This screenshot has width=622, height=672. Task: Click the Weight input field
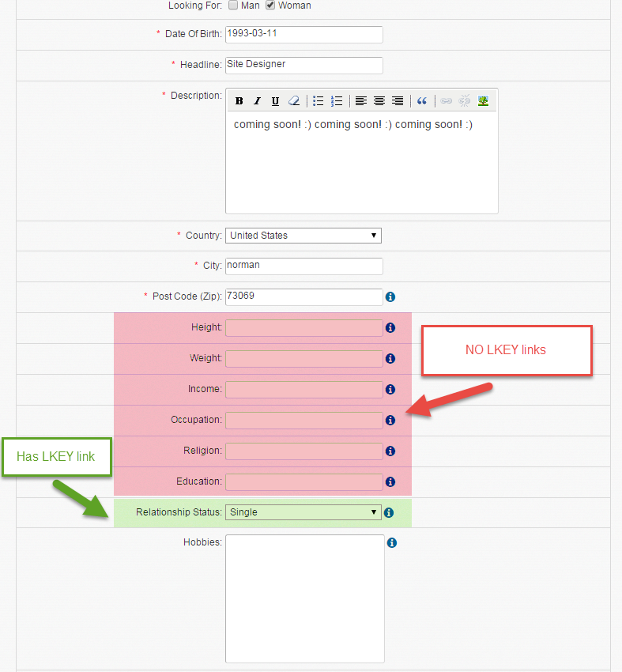[304, 359]
